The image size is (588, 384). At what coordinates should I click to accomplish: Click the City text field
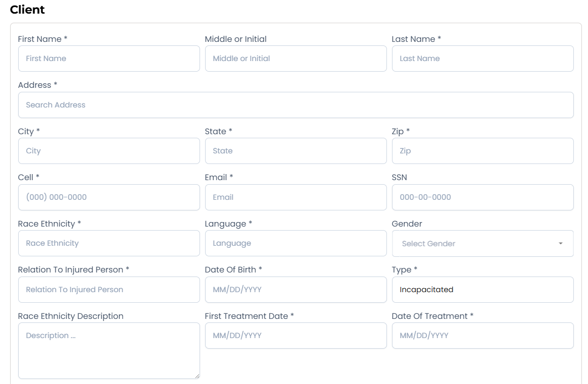point(109,151)
